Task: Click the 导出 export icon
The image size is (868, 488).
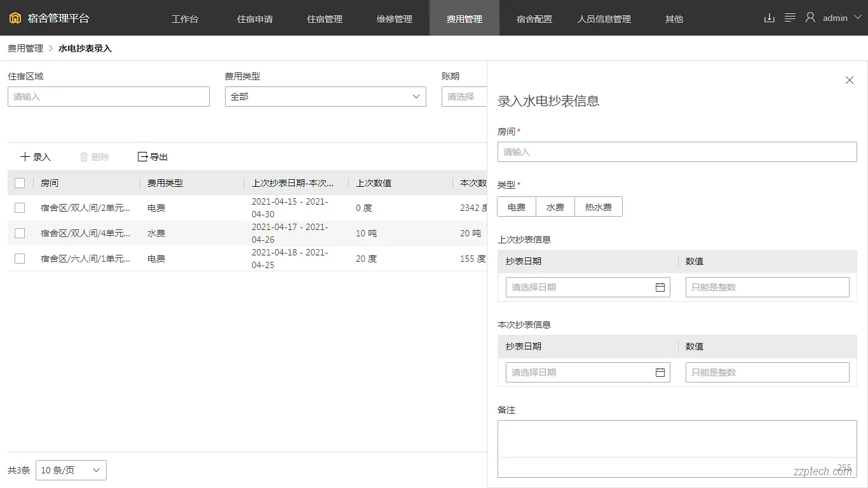Action: [141, 156]
